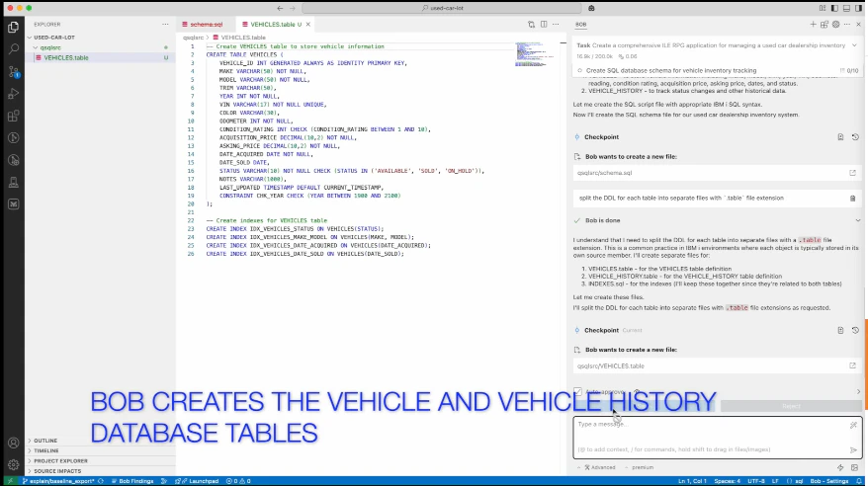Toggle the Auto-approve checkbox

tap(578, 391)
